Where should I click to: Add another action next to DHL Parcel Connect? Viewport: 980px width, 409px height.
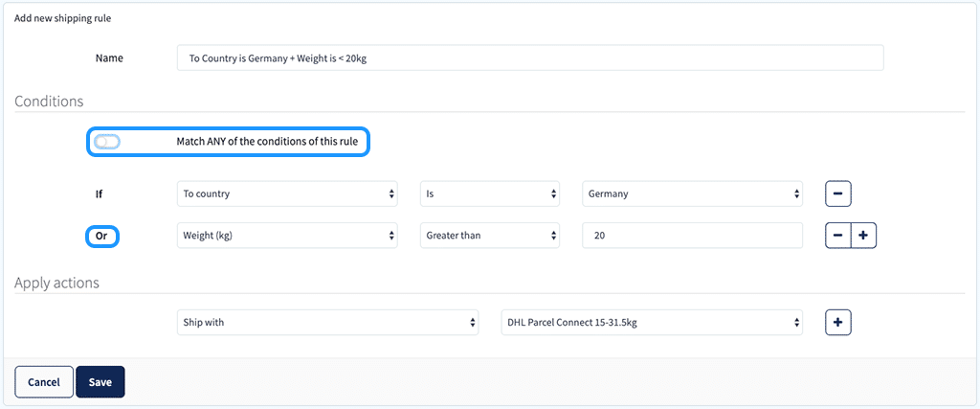[838, 323]
